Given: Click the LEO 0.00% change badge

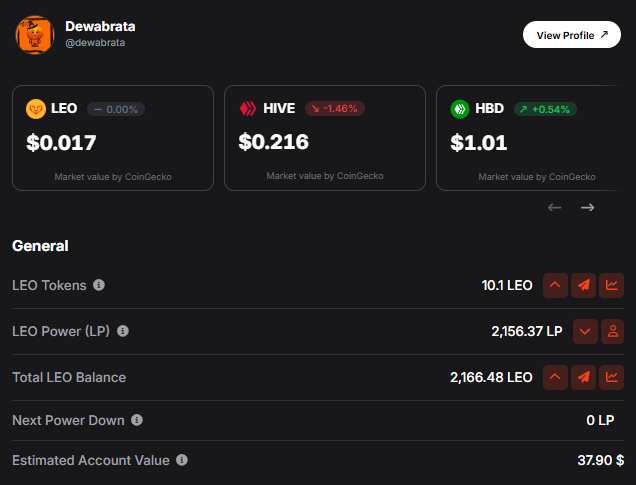Looking at the screenshot, I should point(116,109).
